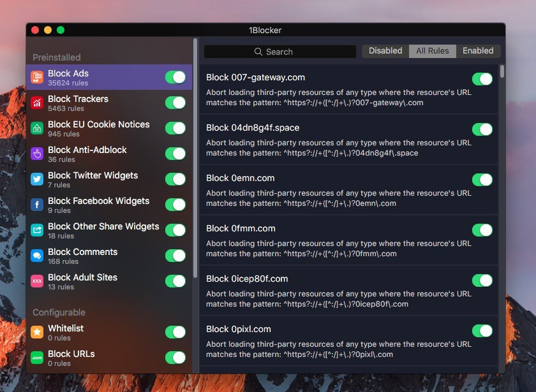Click the green zoom button on 1Blocker
536x392 pixels.
61,30
